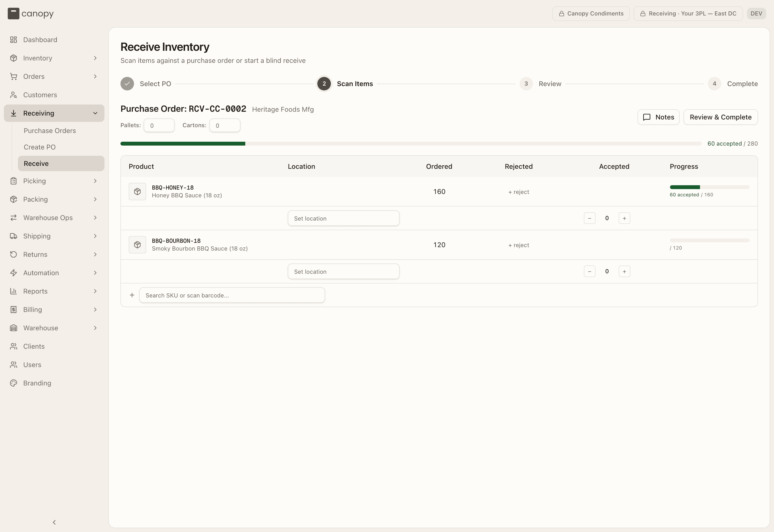Go to step 3 Review
This screenshot has height=532, width=774.
click(x=540, y=84)
